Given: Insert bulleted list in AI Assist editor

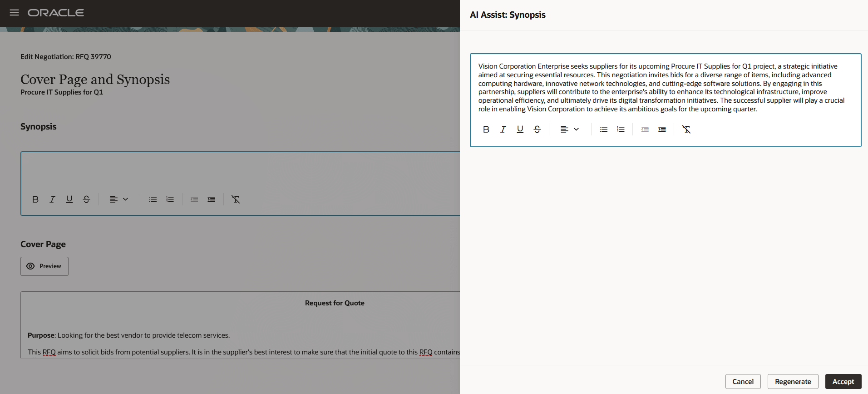Looking at the screenshot, I should [x=604, y=130].
